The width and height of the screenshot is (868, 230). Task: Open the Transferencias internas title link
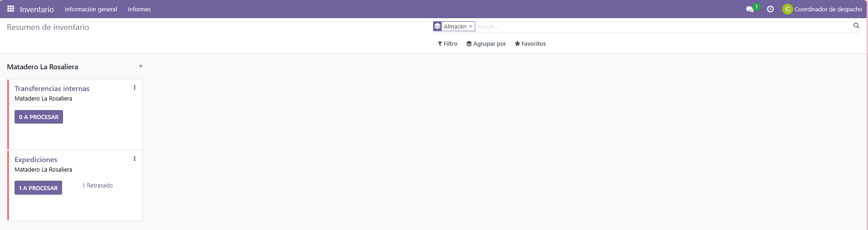(x=52, y=89)
